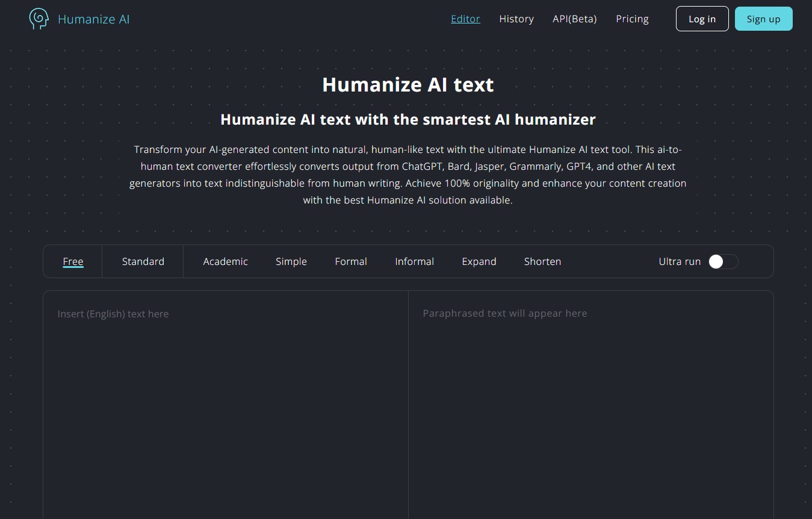
Task: Select the Informal mode
Action: click(x=414, y=261)
